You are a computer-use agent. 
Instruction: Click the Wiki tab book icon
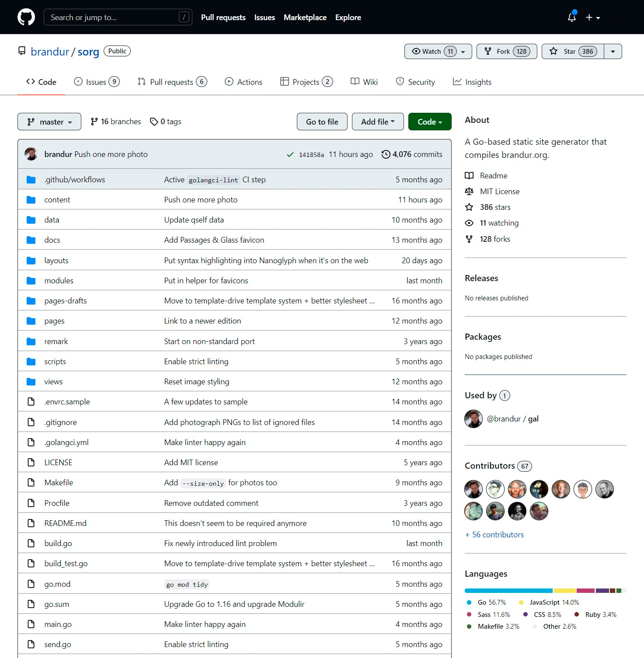pyautogui.click(x=355, y=82)
